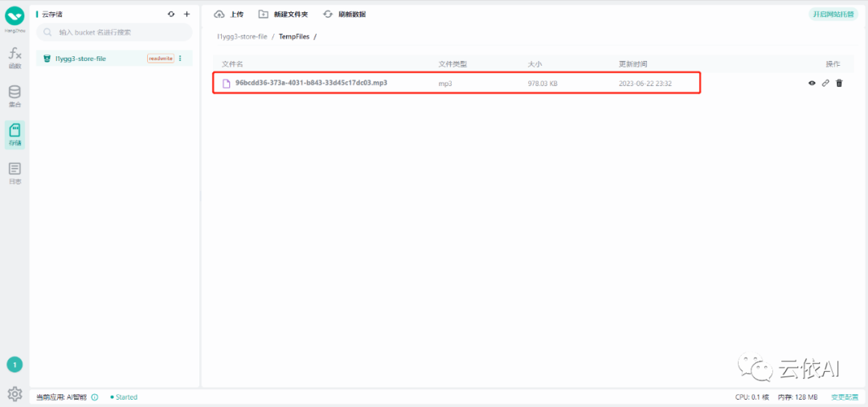The image size is (868, 407).
Task: Refresh the bucket list icon in 云存储 panel
Action: [x=171, y=14]
